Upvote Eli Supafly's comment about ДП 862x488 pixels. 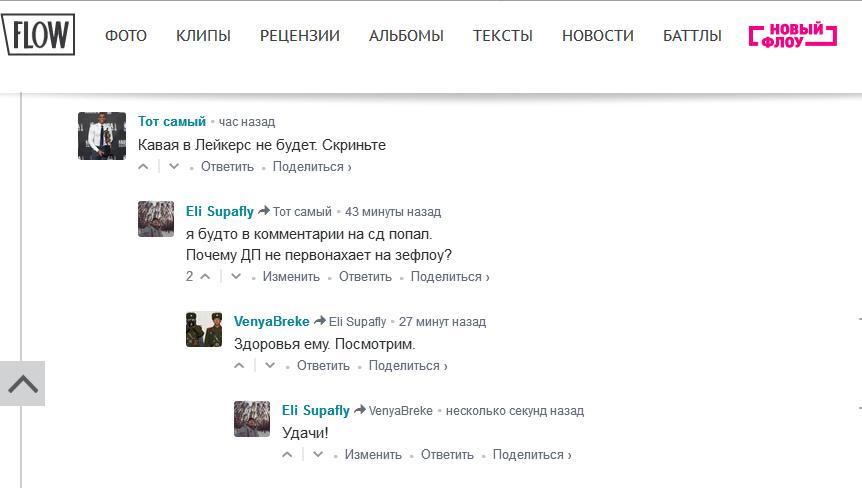point(205,276)
